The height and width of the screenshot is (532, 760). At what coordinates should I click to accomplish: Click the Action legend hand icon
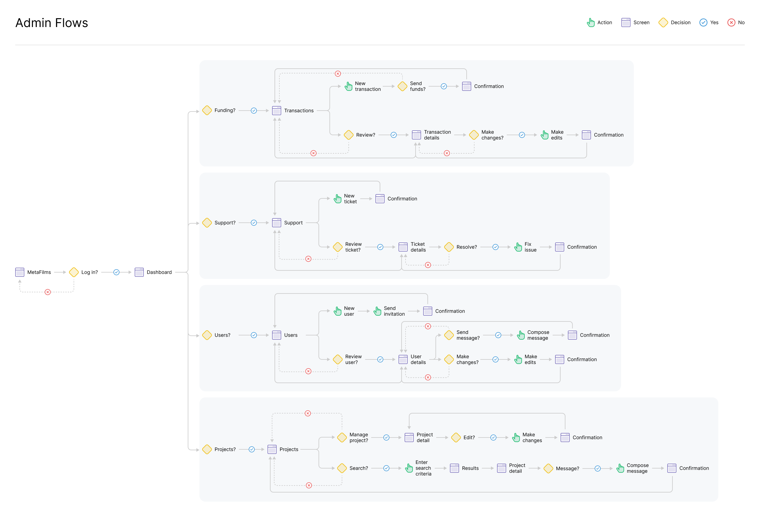click(x=591, y=22)
